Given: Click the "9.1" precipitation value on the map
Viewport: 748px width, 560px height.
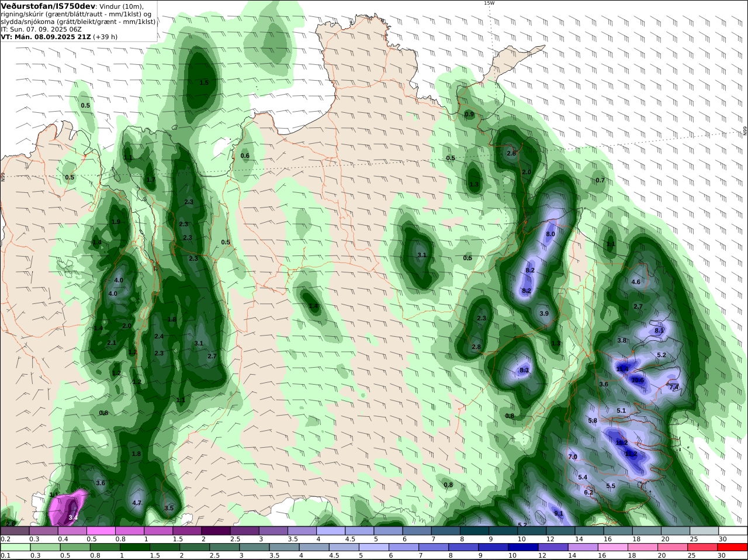Looking at the screenshot, I should pyautogui.click(x=558, y=514).
